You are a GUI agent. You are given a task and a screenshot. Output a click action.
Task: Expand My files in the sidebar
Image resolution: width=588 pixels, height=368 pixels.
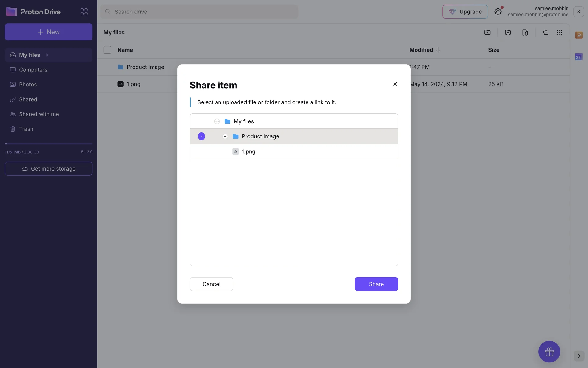(x=47, y=55)
